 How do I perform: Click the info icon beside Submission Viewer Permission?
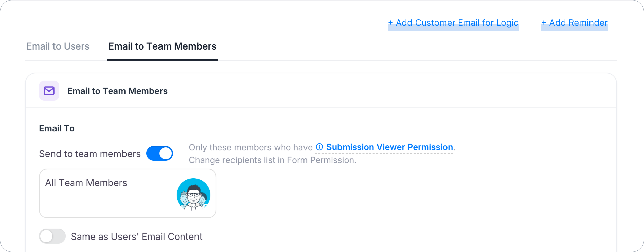[319, 147]
